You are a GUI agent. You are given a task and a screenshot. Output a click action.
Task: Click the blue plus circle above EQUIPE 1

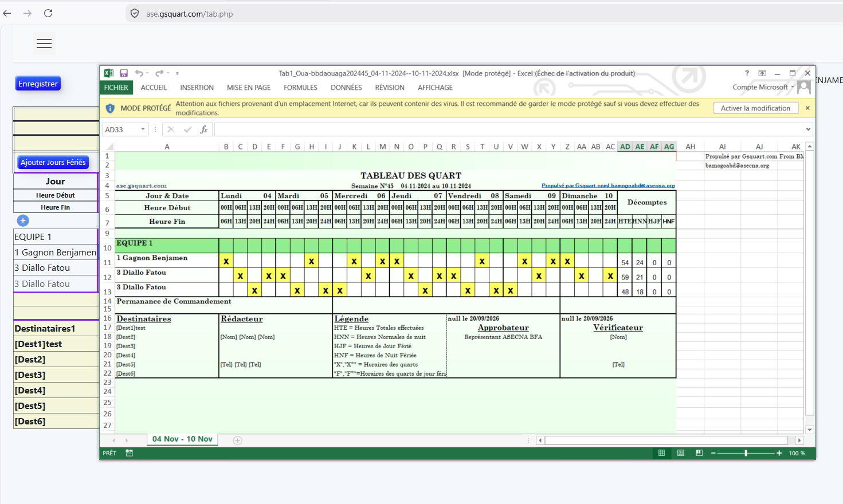pos(23,220)
